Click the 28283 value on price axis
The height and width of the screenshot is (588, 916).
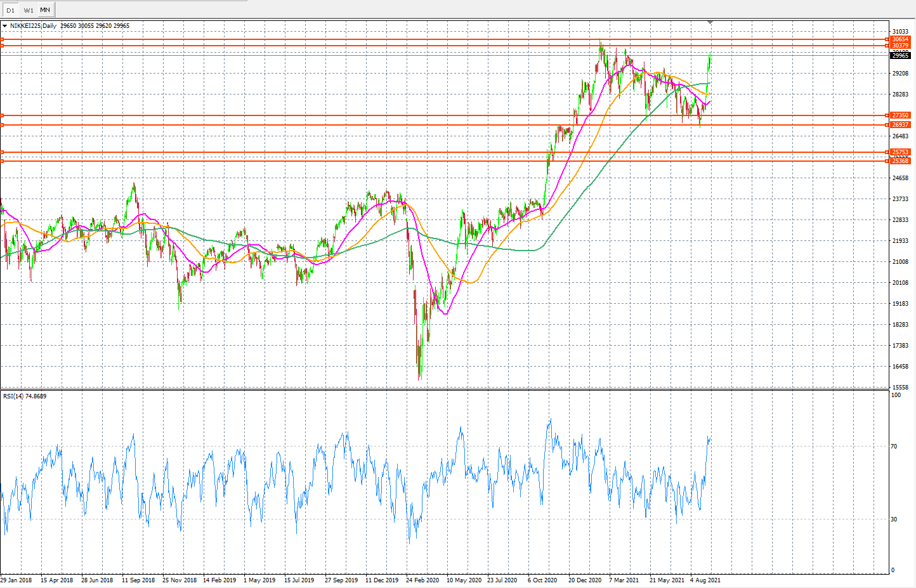click(900, 95)
